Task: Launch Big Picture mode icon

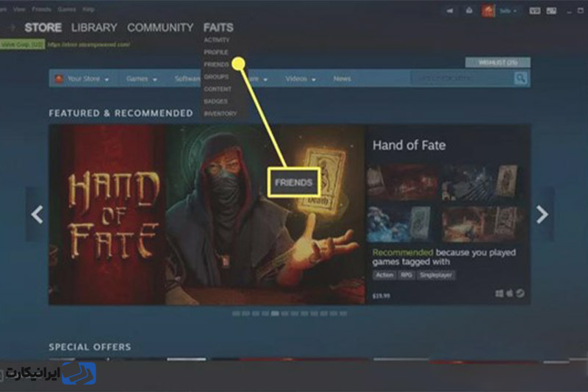Action: tap(551, 11)
